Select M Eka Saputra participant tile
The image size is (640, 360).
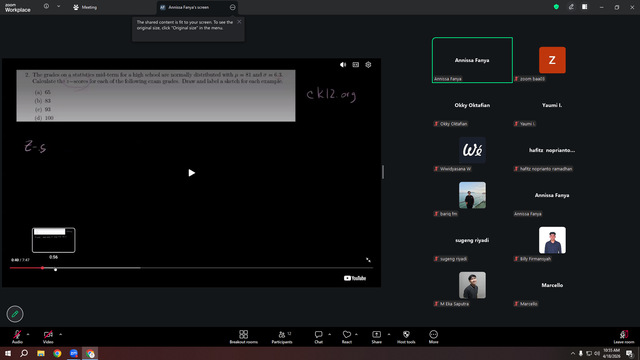[x=472, y=285]
